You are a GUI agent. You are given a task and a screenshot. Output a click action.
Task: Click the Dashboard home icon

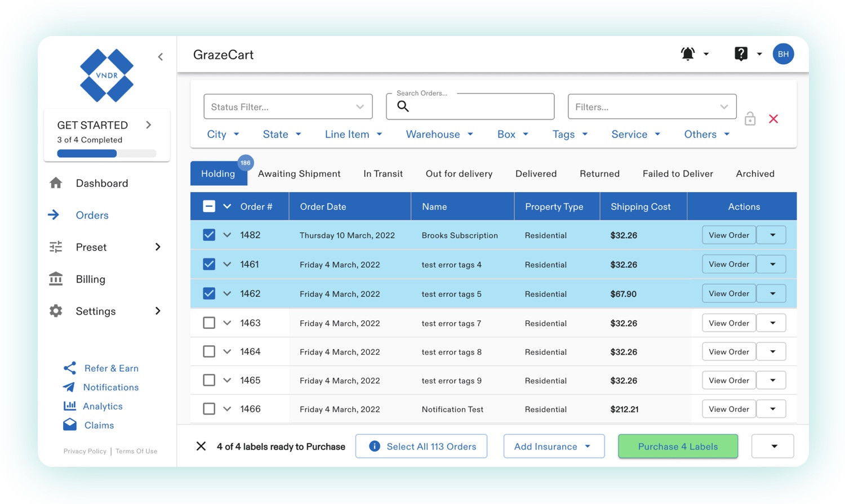(56, 183)
